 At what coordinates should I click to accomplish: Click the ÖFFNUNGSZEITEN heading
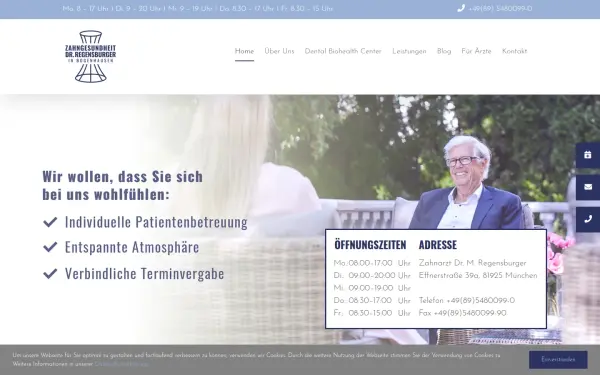pos(370,245)
